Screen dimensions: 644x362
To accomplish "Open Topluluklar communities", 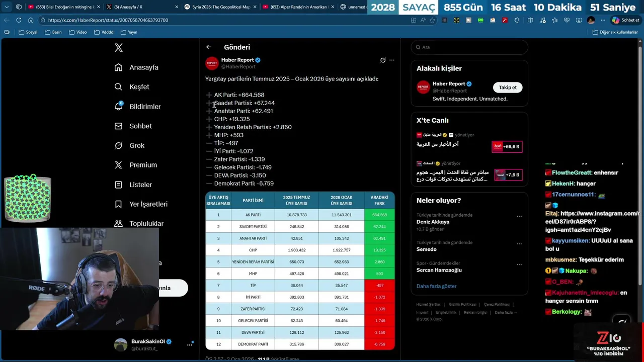I will click(139, 223).
